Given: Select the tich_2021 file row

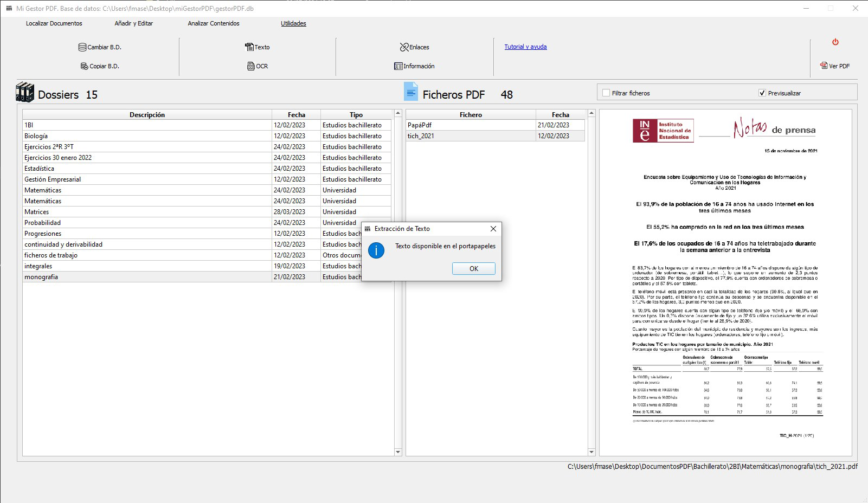Looking at the screenshot, I should 496,136.
